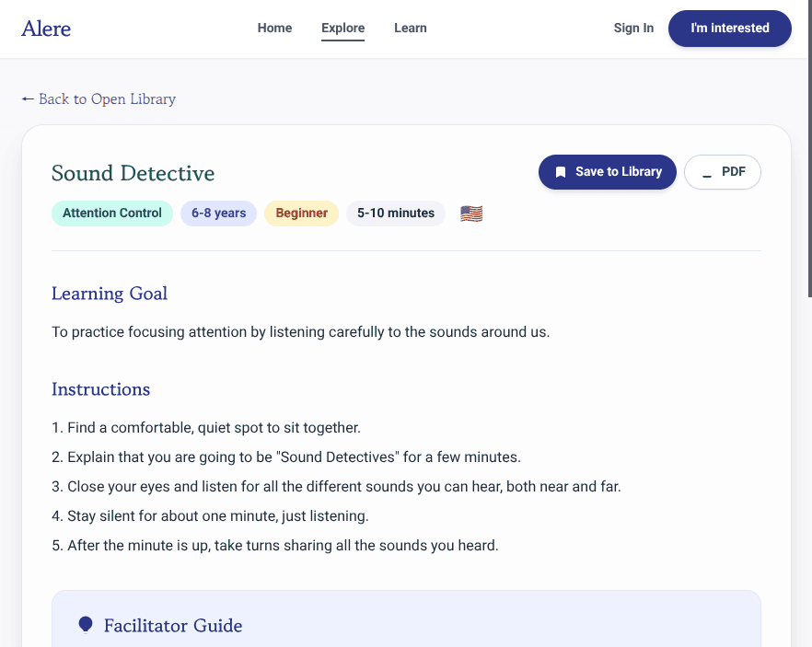Screen dimensions: 812x647
Task: Click instruction 1 about finding a quiet spot
Action: pyautogui.click(x=206, y=428)
